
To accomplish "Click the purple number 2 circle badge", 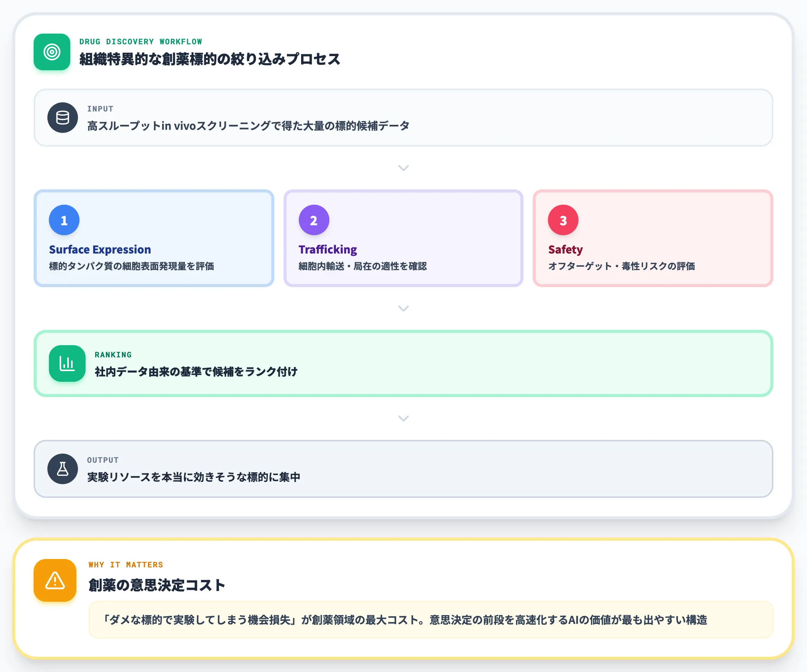I will (x=314, y=220).
